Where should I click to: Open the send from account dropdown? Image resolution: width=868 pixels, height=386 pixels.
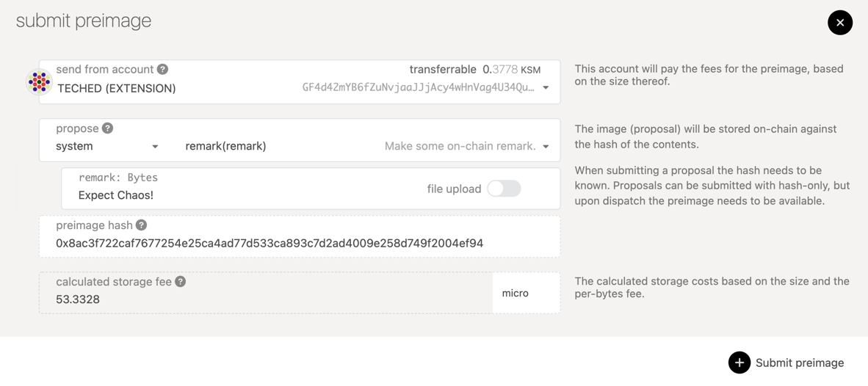(x=546, y=88)
